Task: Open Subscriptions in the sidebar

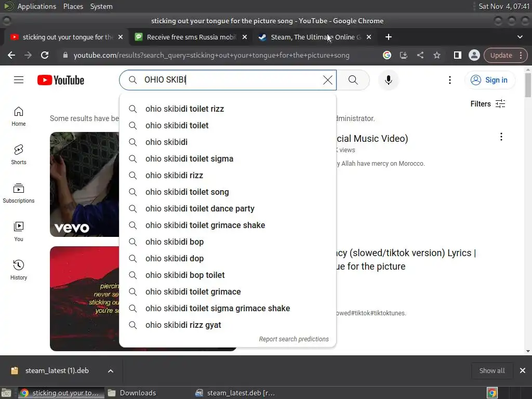Action: (x=19, y=193)
